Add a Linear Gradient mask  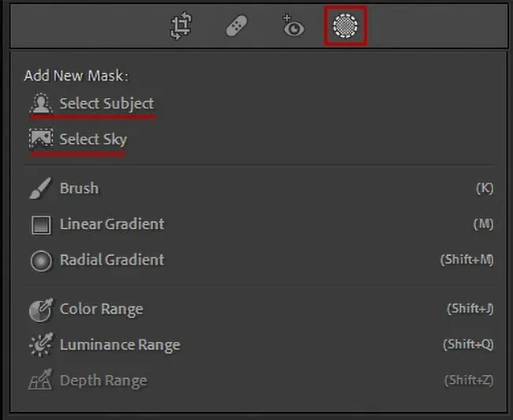click(x=112, y=224)
